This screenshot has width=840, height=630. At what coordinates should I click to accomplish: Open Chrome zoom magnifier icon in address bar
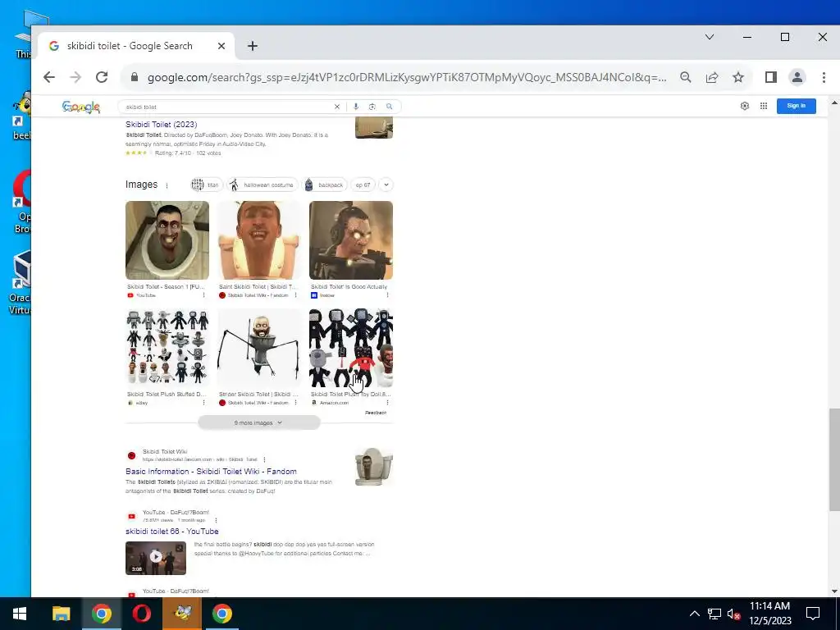[685, 77]
